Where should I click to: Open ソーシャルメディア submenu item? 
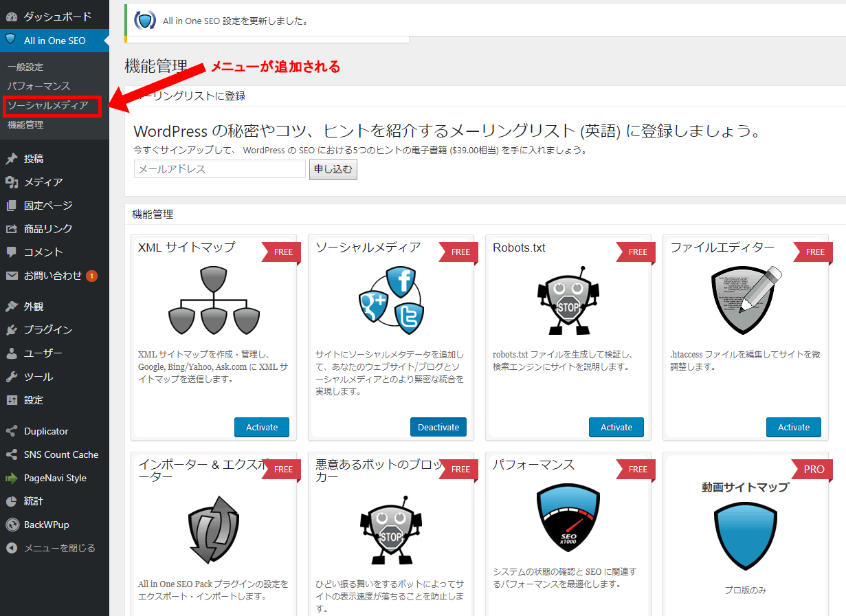pyautogui.click(x=48, y=106)
